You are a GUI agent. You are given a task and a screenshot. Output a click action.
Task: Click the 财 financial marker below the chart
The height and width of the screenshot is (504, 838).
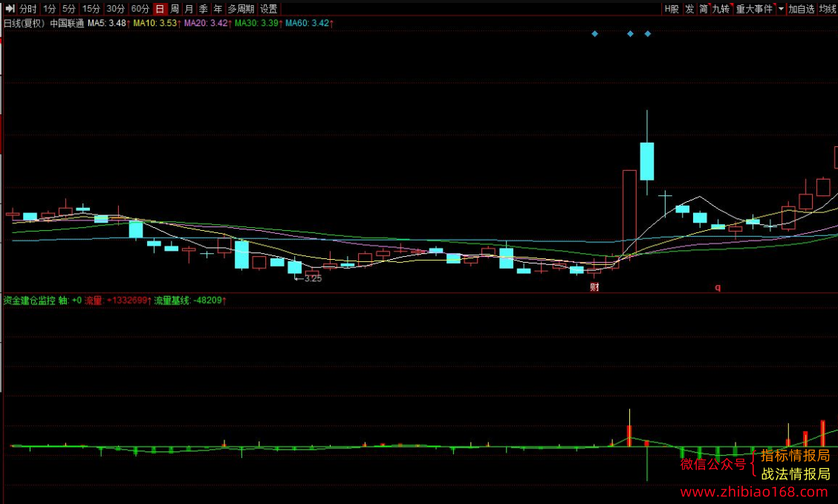pyautogui.click(x=595, y=287)
